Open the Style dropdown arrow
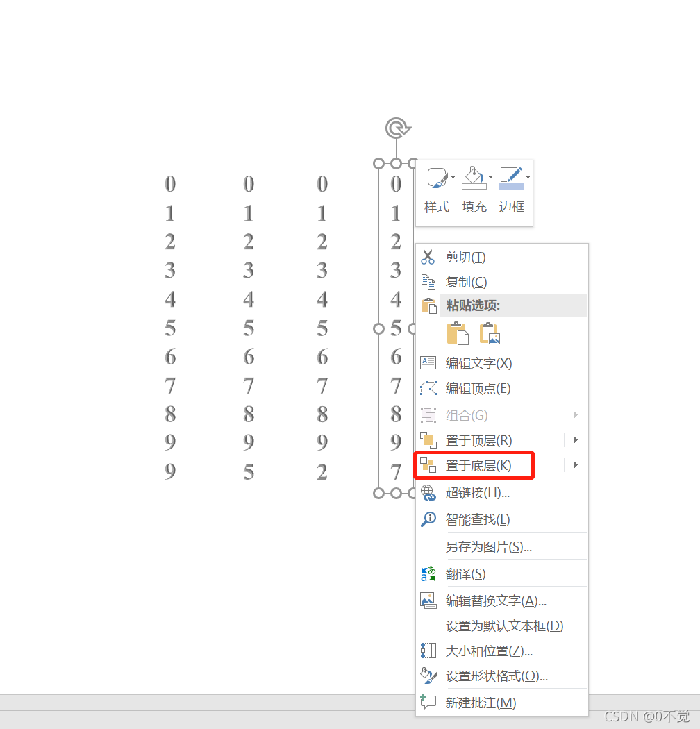700x729 pixels. tap(453, 176)
